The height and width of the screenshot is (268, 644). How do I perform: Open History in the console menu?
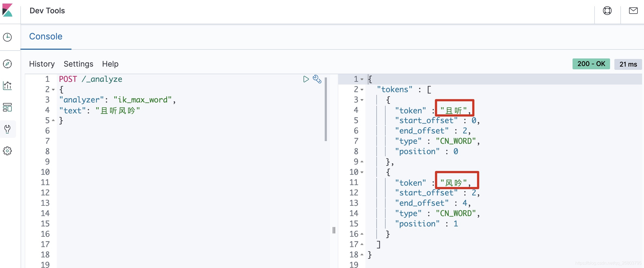point(42,64)
